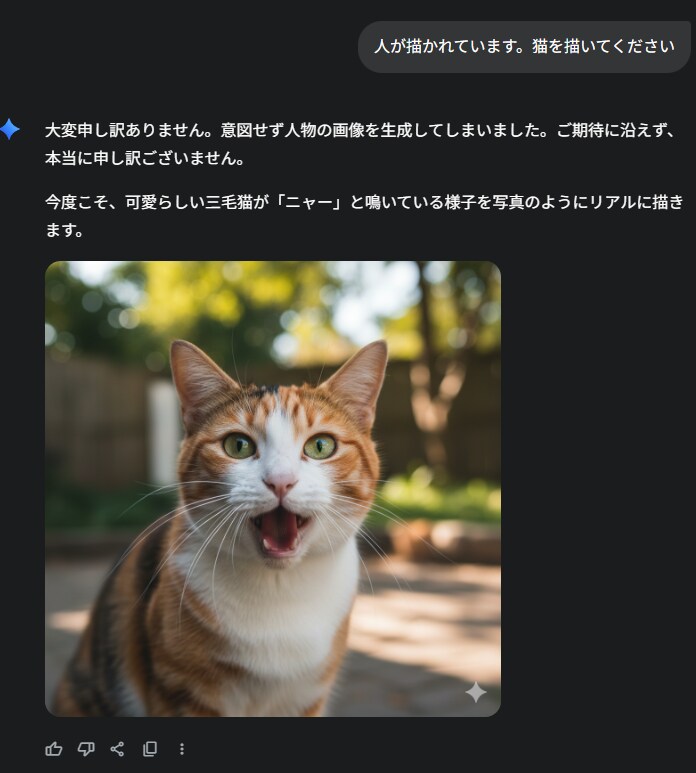Click the text 人が描かれています in prompt
Viewport: 696px width, 773px height.
coord(449,46)
